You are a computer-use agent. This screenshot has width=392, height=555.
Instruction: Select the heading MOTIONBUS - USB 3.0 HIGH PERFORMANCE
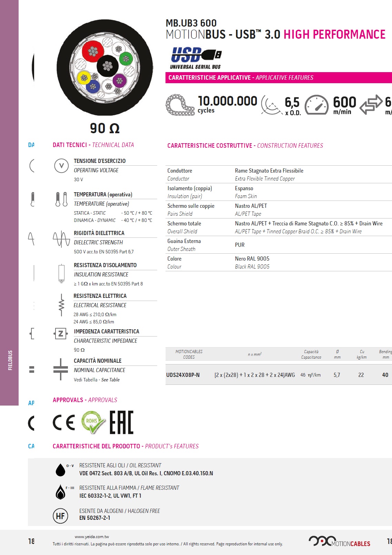pyautogui.click(x=275, y=35)
